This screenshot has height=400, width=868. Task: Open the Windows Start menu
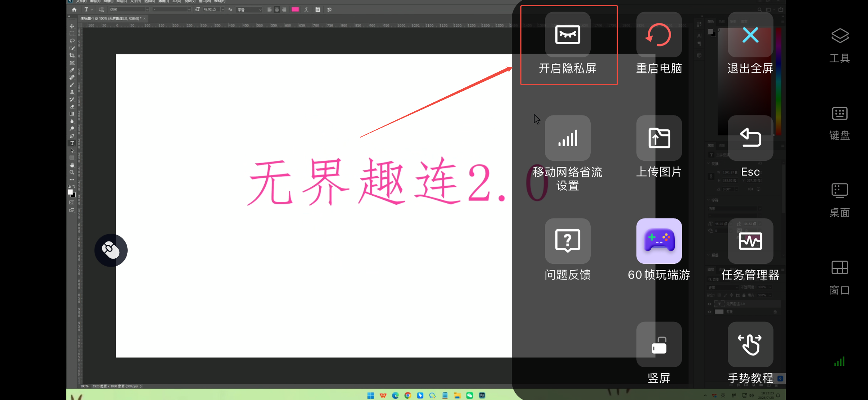(370, 395)
